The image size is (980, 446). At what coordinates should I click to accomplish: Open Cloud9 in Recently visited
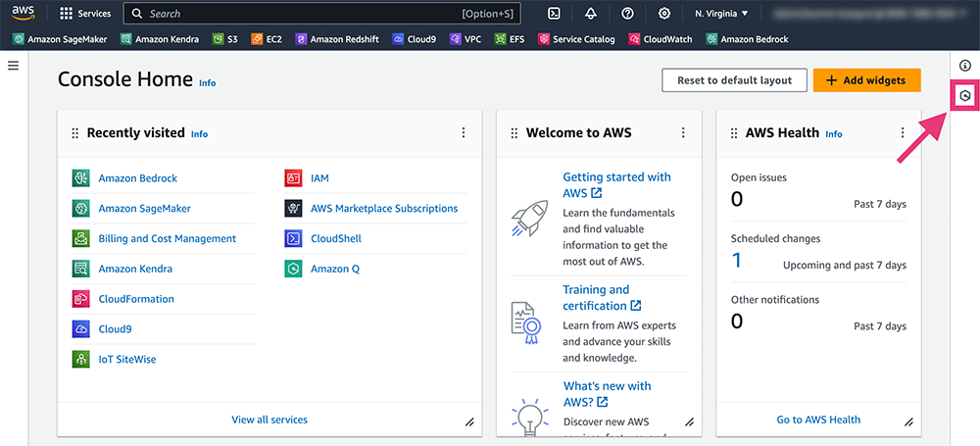(x=115, y=329)
